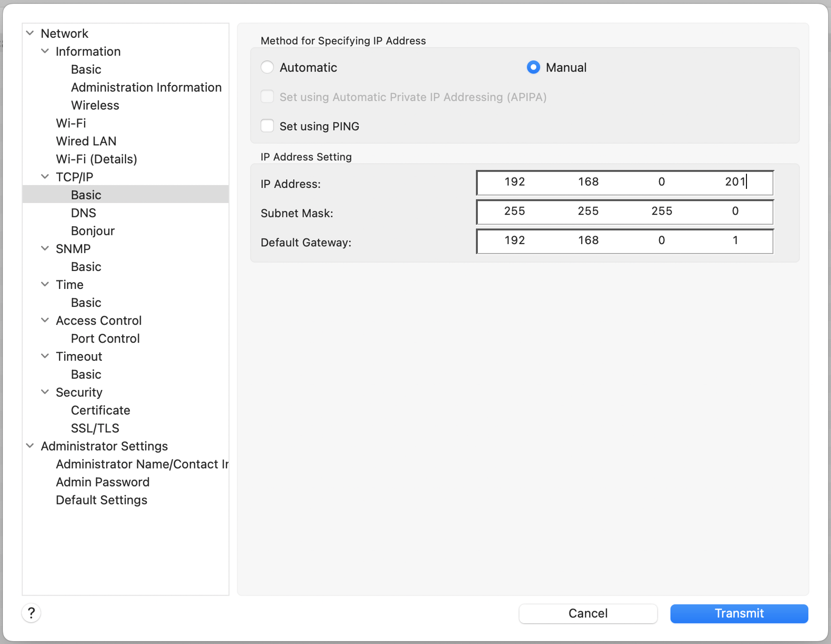831x644 pixels.
Task: Collapse the Security section
Action: (45, 392)
